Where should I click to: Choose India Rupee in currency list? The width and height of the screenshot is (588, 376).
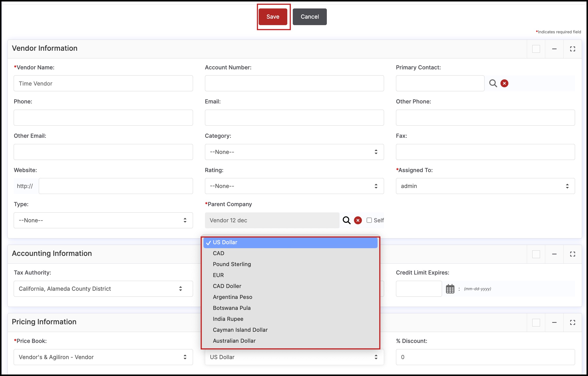click(228, 319)
